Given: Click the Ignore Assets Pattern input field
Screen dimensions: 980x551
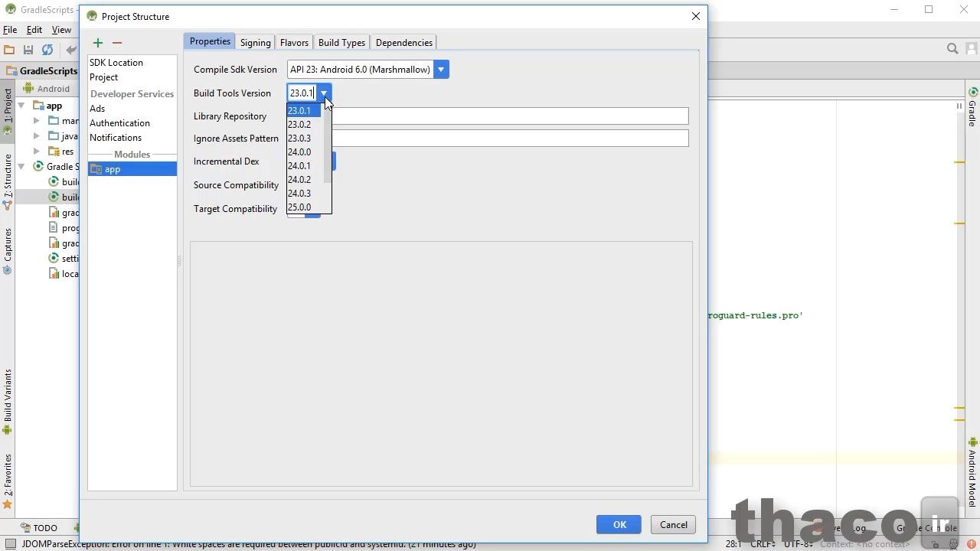Looking at the screenshot, I should click(x=488, y=139).
